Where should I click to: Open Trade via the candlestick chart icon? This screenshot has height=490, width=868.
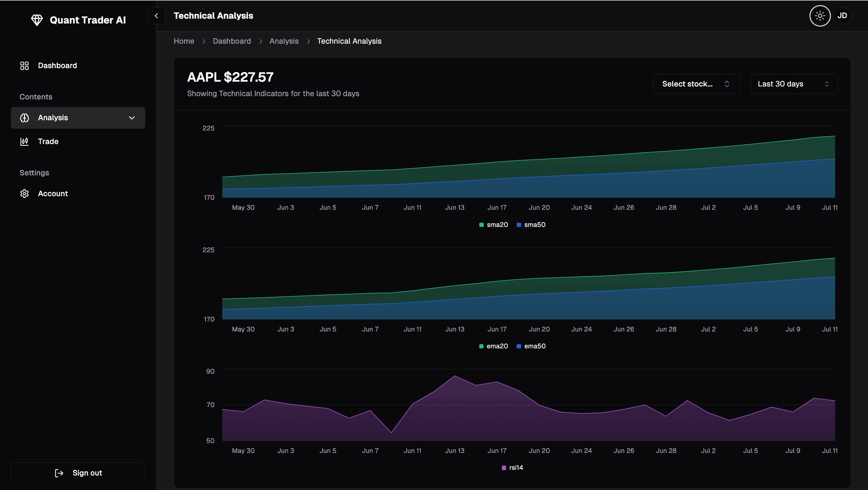coord(24,141)
